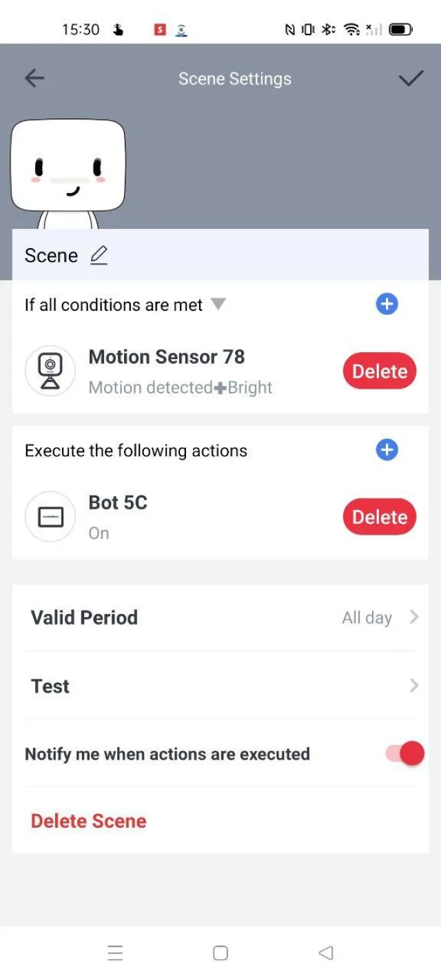Save the scene with the checkmark icon
Viewport: 441px width, 980px height.
coord(411,78)
